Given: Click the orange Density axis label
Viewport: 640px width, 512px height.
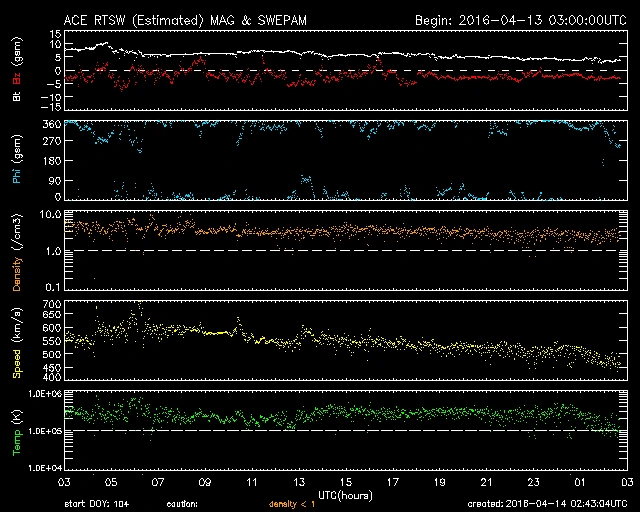Looking at the screenshot, I should click(x=13, y=256).
